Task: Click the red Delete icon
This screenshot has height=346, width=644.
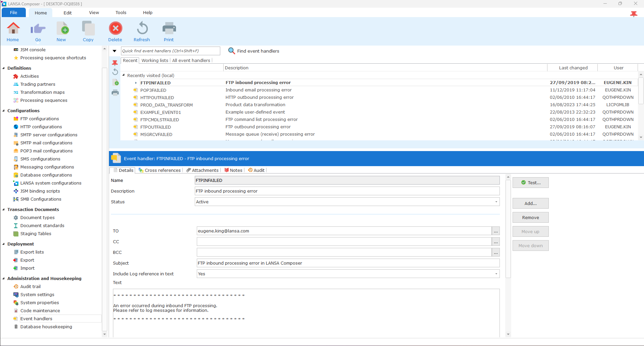Action: (x=115, y=28)
